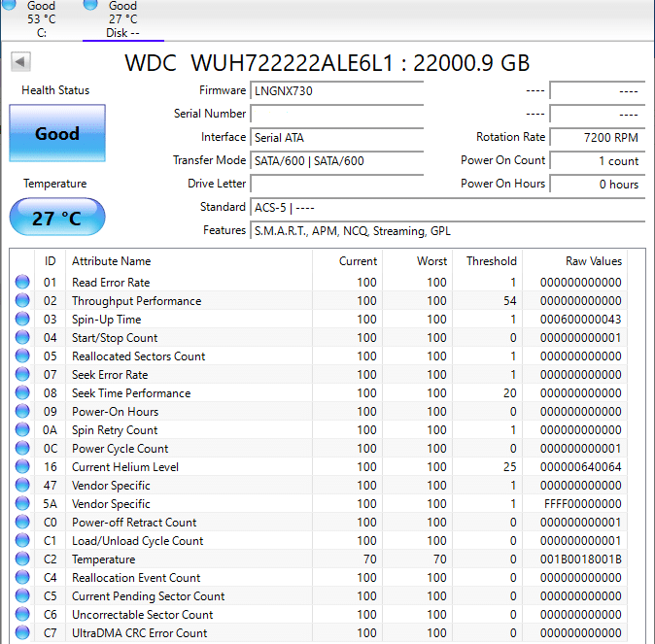Click the Threshold column header
The image size is (655, 644).
(x=488, y=261)
